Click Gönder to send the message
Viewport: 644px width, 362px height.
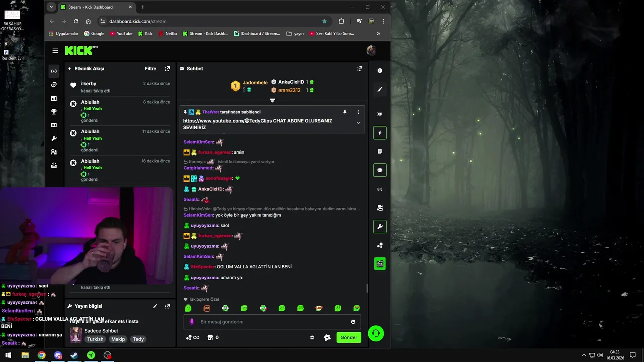349,337
